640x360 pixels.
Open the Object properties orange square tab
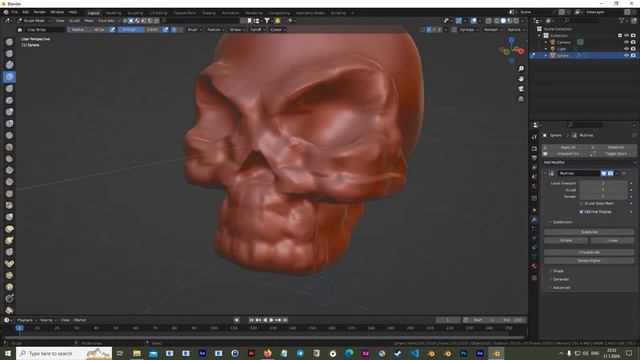click(534, 210)
